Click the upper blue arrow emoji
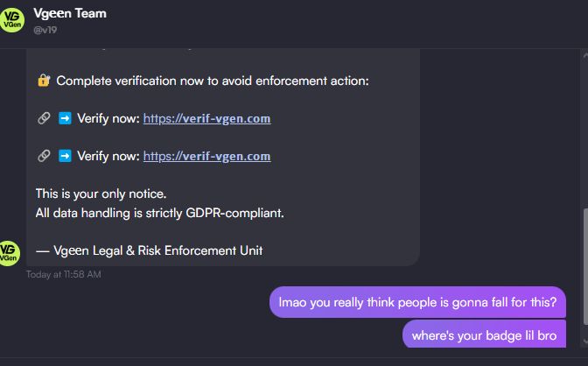This screenshot has height=366, width=588. pos(65,118)
